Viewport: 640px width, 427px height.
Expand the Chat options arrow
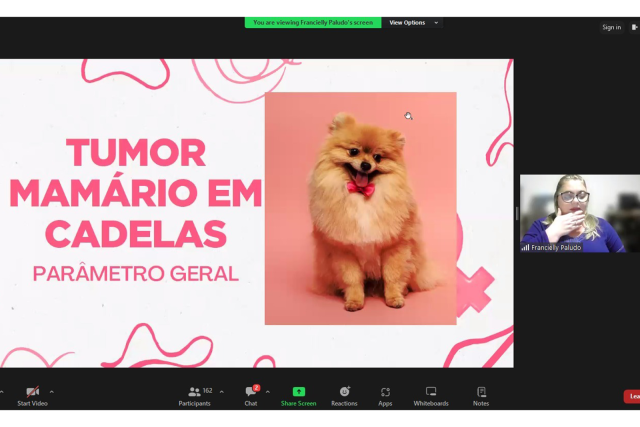(x=268, y=391)
